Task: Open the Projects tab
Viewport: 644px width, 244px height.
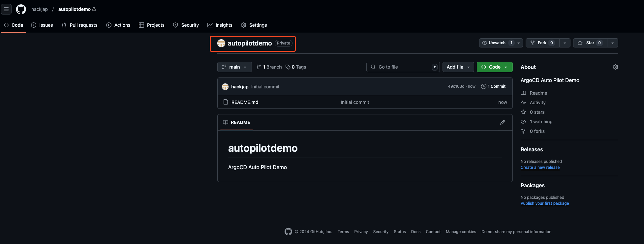Action: [152, 25]
